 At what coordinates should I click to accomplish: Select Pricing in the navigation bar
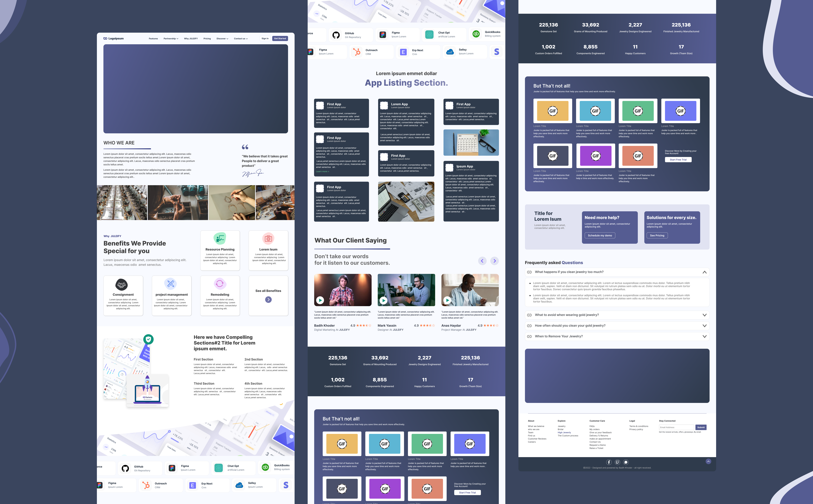207,38
